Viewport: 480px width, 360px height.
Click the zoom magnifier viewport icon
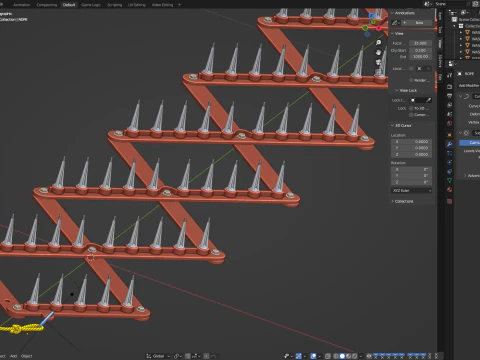[x=378, y=43]
